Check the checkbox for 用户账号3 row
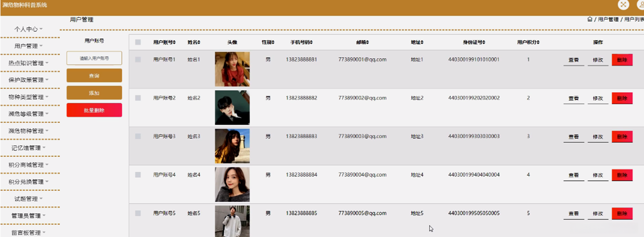This screenshot has width=644, height=237. click(x=138, y=136)
